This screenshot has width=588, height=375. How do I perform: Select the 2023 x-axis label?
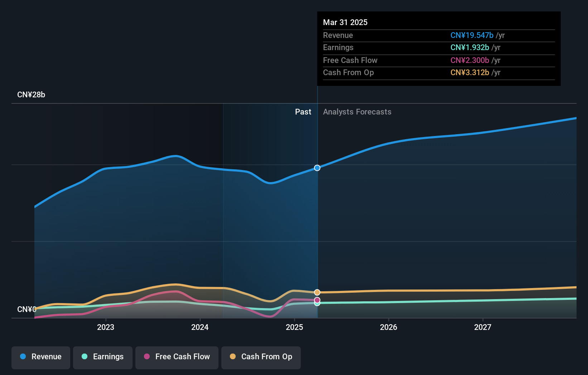[106, 327]
